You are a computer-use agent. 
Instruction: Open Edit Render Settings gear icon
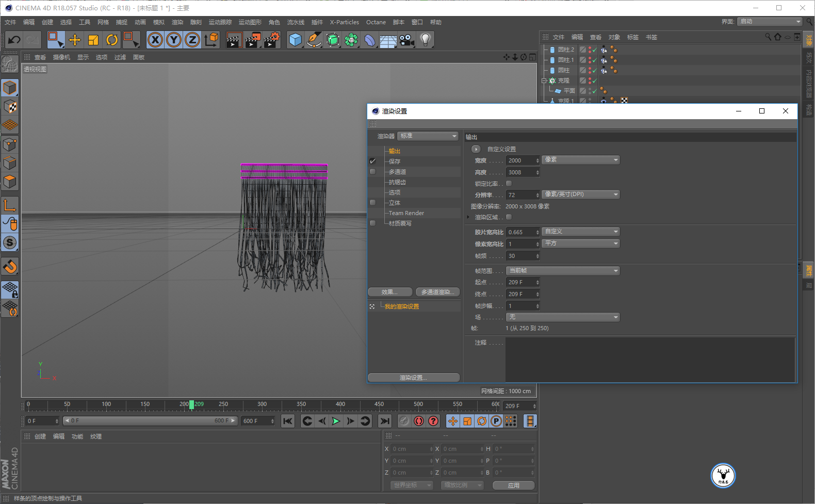click(272, 40)
